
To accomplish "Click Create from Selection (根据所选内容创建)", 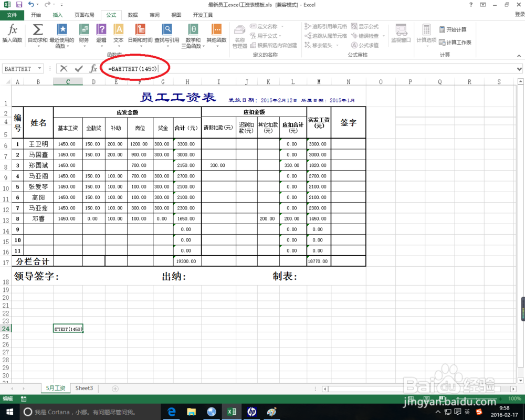I will 274,45.
